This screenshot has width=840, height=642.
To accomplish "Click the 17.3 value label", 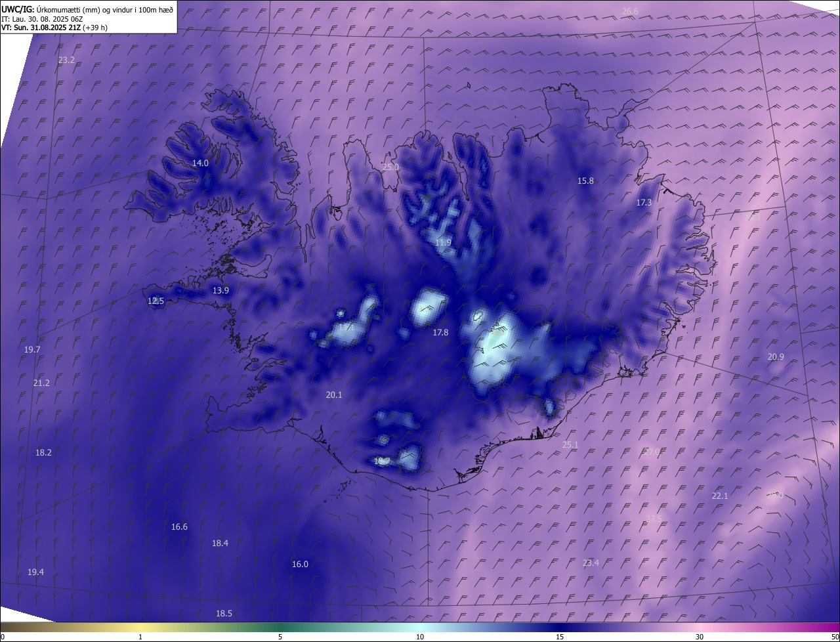I will coord(644,203).
